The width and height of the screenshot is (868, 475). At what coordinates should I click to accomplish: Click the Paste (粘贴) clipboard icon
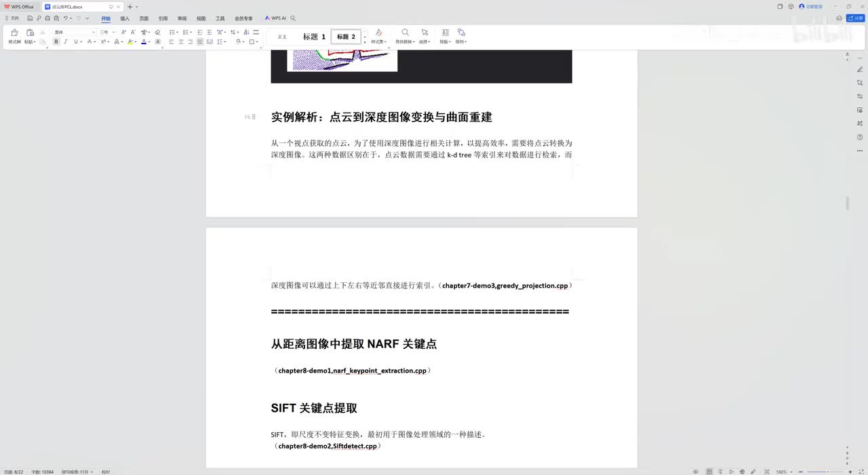tap(30, 33)
